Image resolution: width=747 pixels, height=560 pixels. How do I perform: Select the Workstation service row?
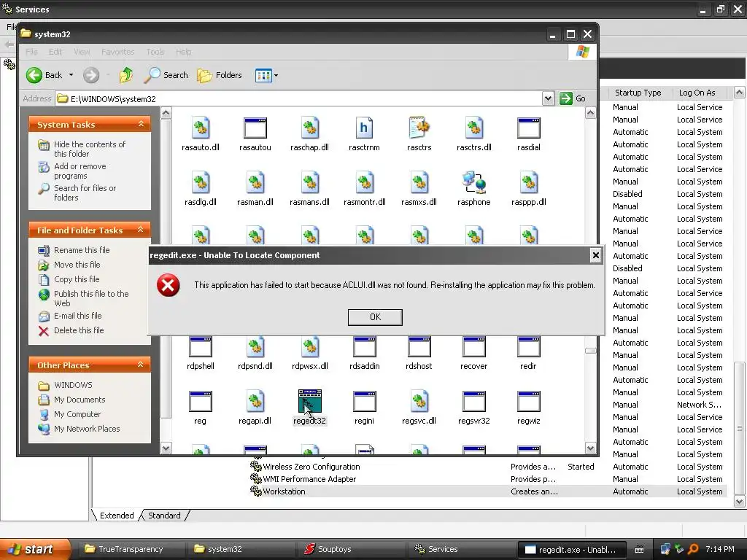pos(487,491)
